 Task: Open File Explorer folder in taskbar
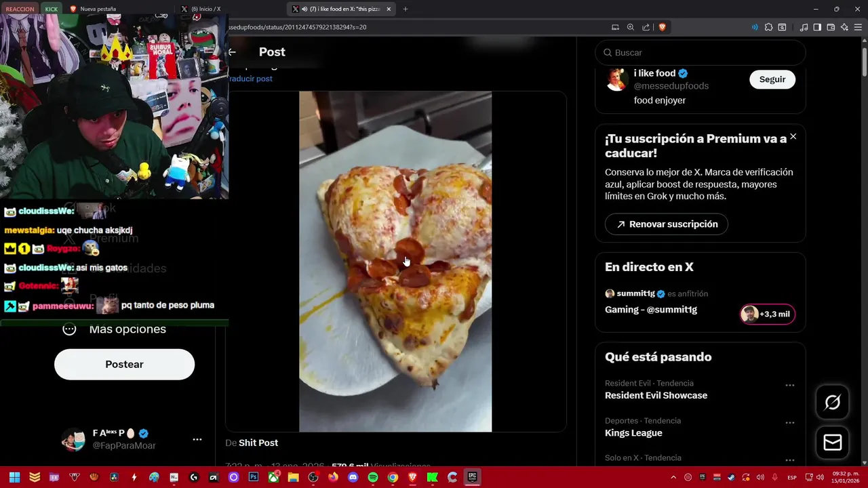[x=293, y=477]
